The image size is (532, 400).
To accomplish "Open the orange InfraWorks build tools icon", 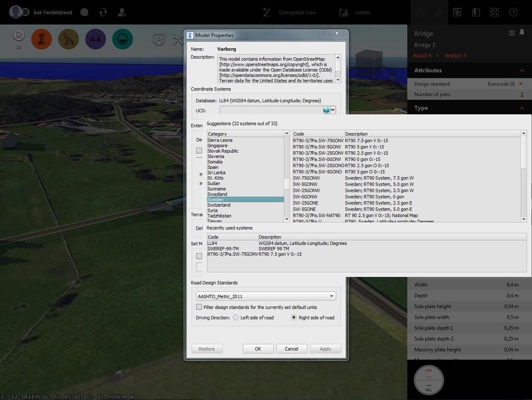I will [x=42, y=39].
